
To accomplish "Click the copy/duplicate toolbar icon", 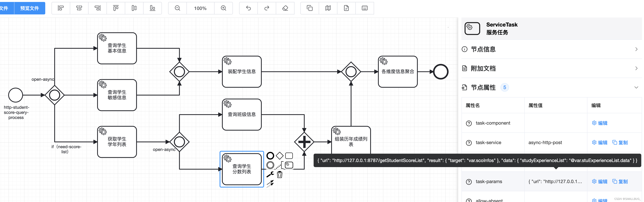I will coord(310,8).
